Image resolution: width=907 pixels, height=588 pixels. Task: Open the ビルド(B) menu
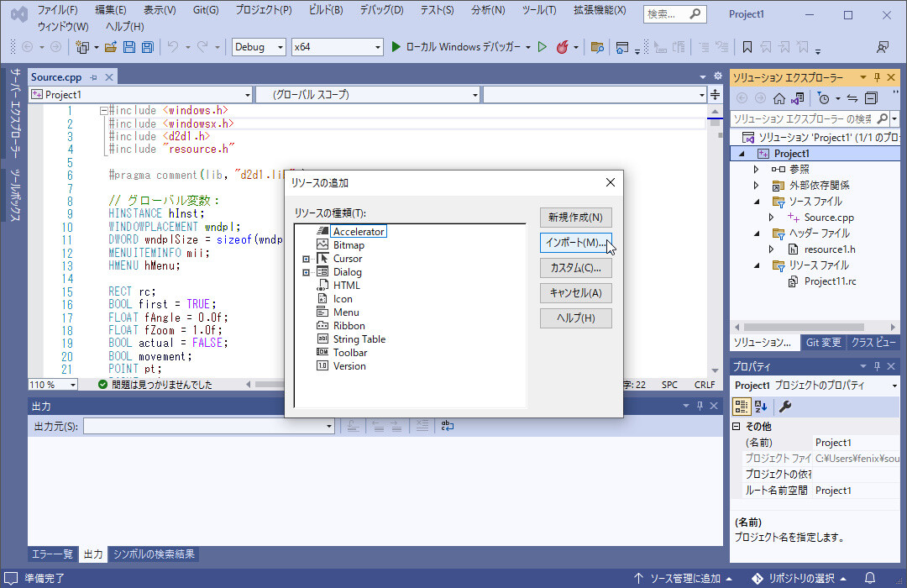click(326, 10)
